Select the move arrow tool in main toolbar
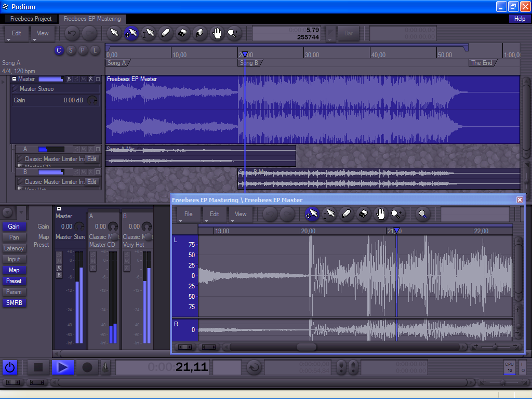Viewport: 532px width, 399px height. pyautogui.click(x=131, y=33)
